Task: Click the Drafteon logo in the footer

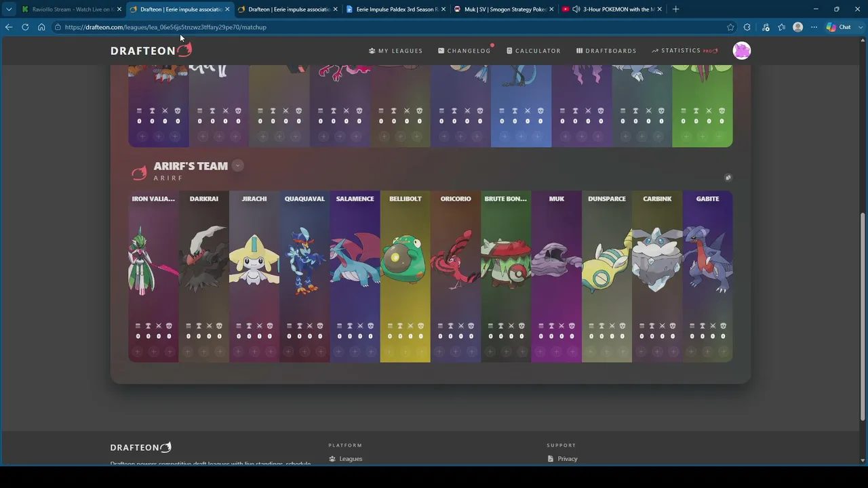Action: click(x=141, y=447)
